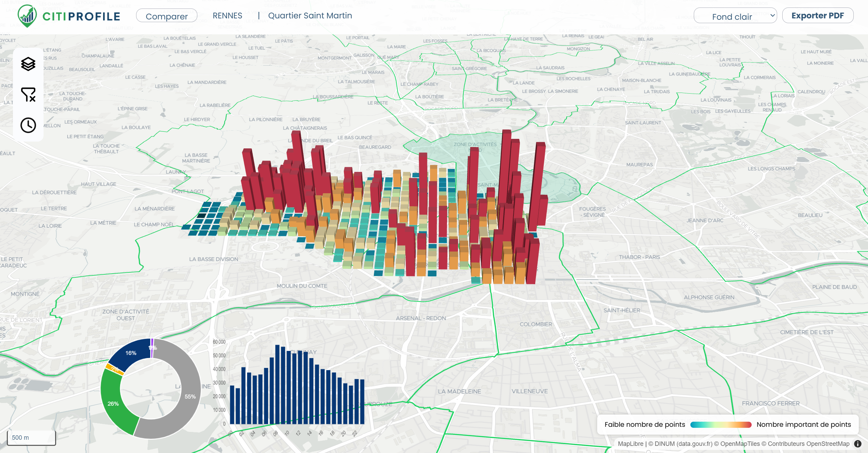Click the dark blue 16% donut segment
The image size is (868, 453).
click(x=131, y=353)
